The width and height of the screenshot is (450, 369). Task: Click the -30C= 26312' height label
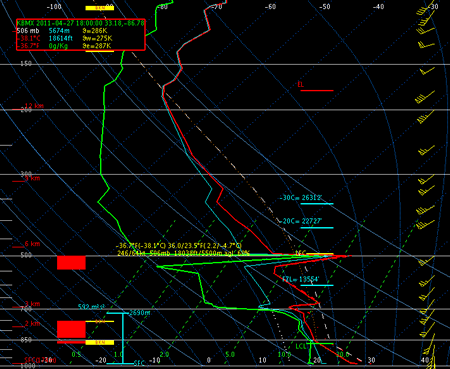[301, 198]
